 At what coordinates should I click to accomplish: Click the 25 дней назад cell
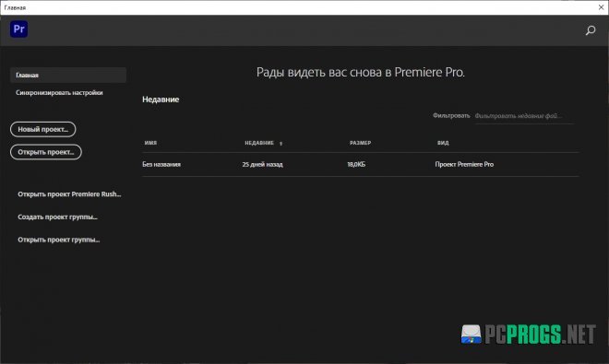(x=263, y=165)
